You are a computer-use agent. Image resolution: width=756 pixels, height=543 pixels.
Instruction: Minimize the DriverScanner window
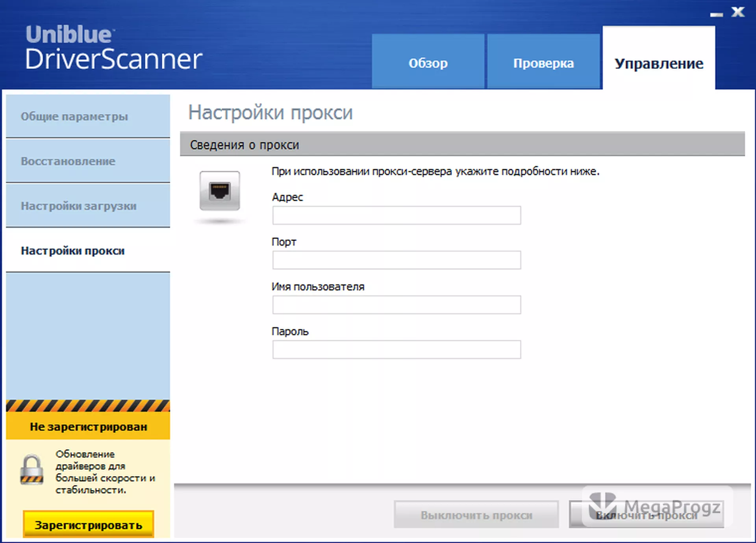716,15
